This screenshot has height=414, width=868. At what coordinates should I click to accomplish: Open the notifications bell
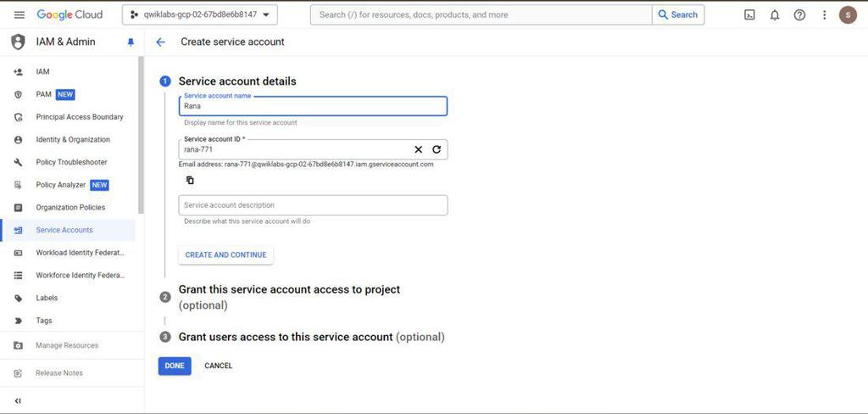pyautogui.click(x=774, y=14)
